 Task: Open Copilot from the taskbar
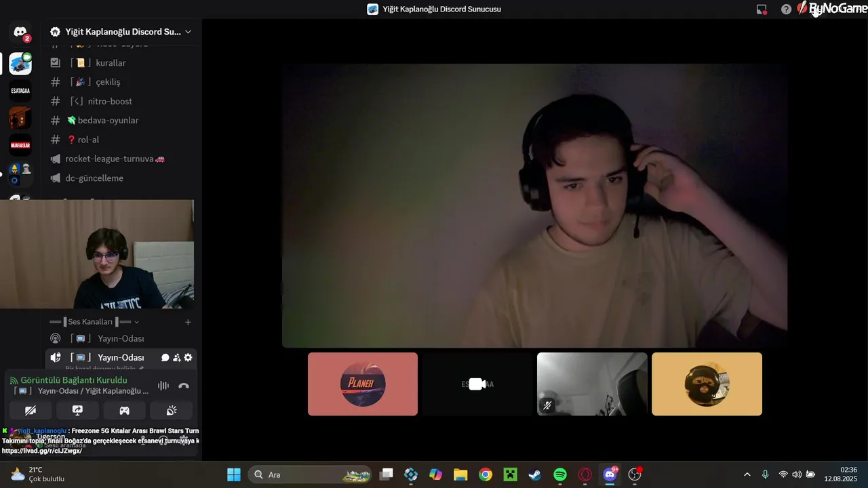(x=435, y=474)
